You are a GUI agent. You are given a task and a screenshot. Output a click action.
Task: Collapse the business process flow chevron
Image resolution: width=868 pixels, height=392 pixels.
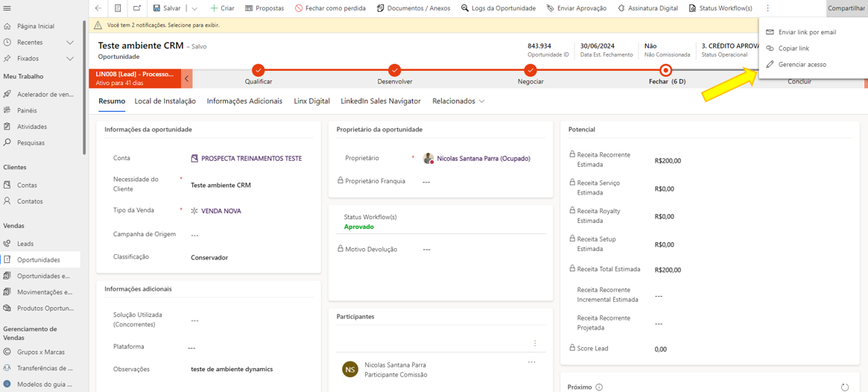187,78
